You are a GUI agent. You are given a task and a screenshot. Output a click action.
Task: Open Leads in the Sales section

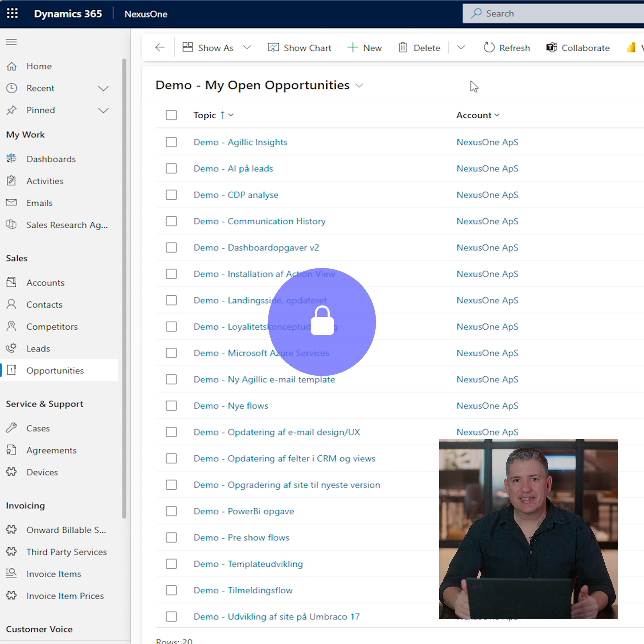click(x=38, y=349)
